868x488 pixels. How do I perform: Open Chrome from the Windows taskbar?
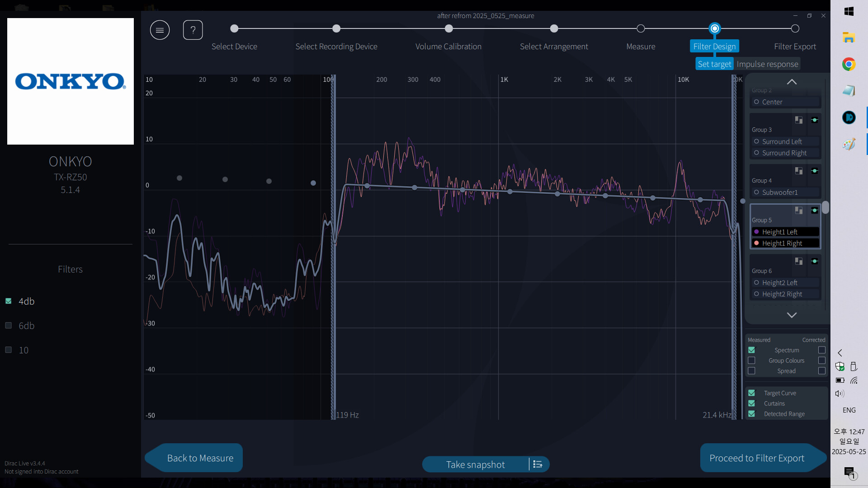click(849, 64)
